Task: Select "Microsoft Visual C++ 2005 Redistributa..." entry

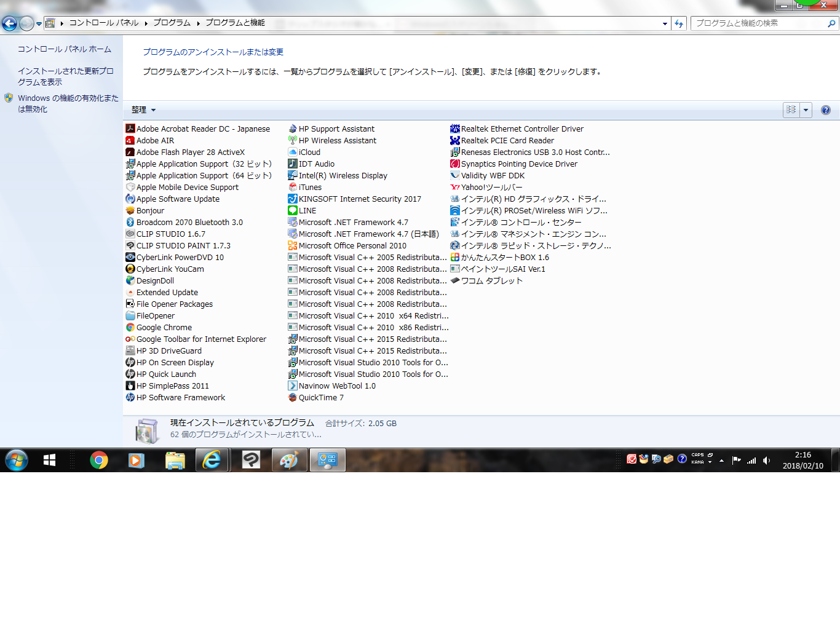Action: (368, 257)
